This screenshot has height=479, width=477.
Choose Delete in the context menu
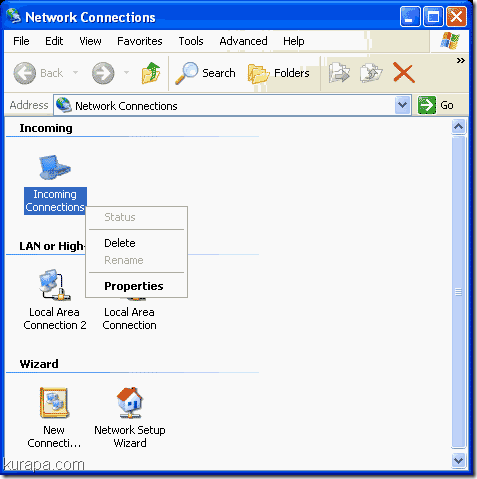coord(120,243)
